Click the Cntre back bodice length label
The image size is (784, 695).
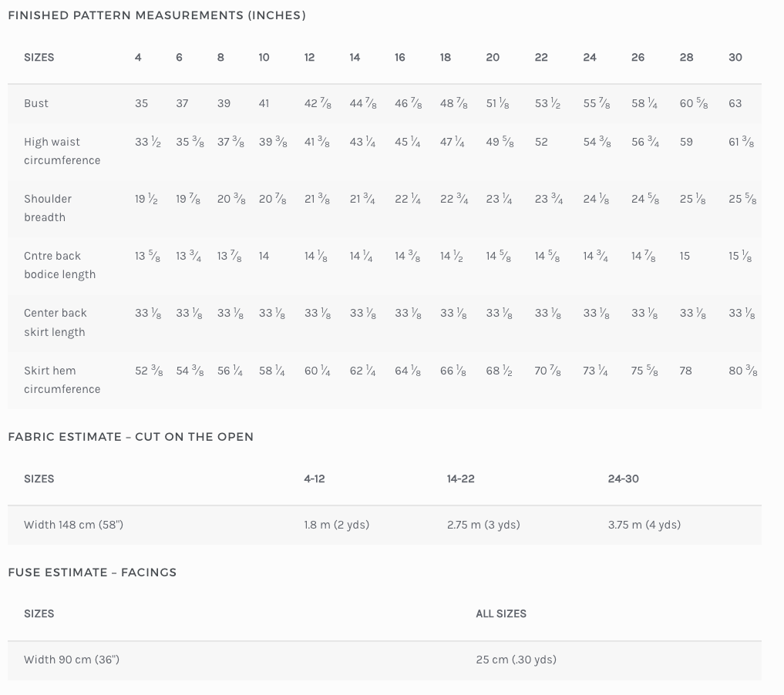59,265
